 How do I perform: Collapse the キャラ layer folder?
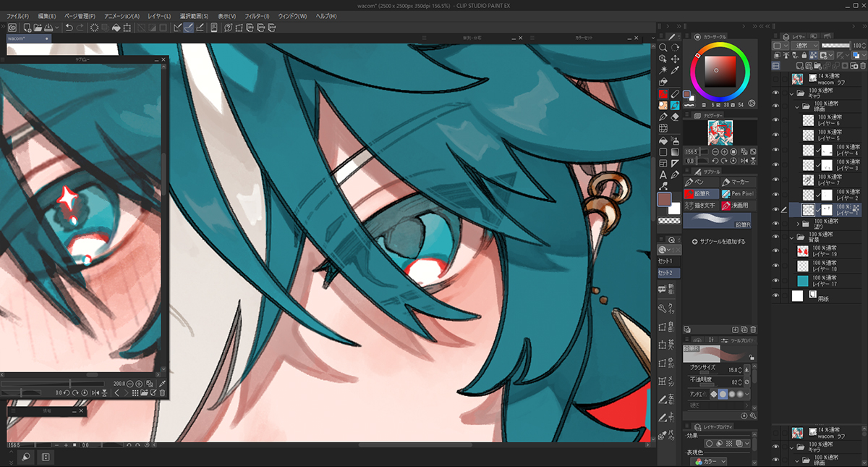click(x=793, y=93)
